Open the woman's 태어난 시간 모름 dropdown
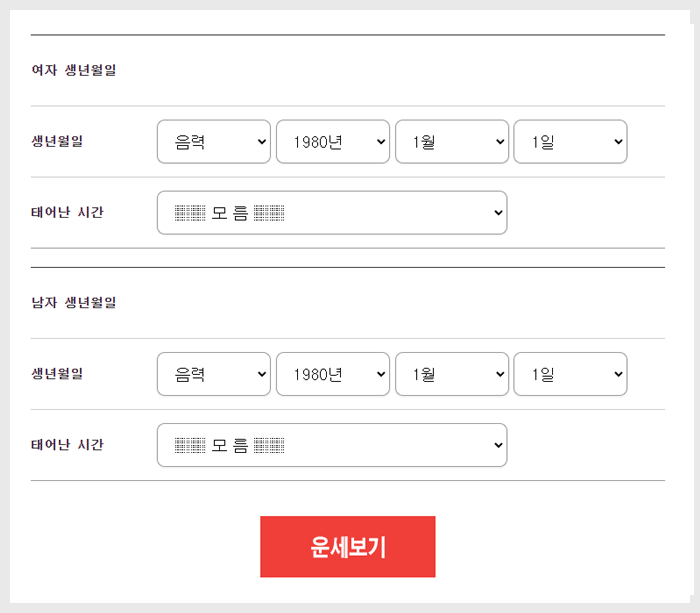This screenshot has width=700, height=613. 332,213
